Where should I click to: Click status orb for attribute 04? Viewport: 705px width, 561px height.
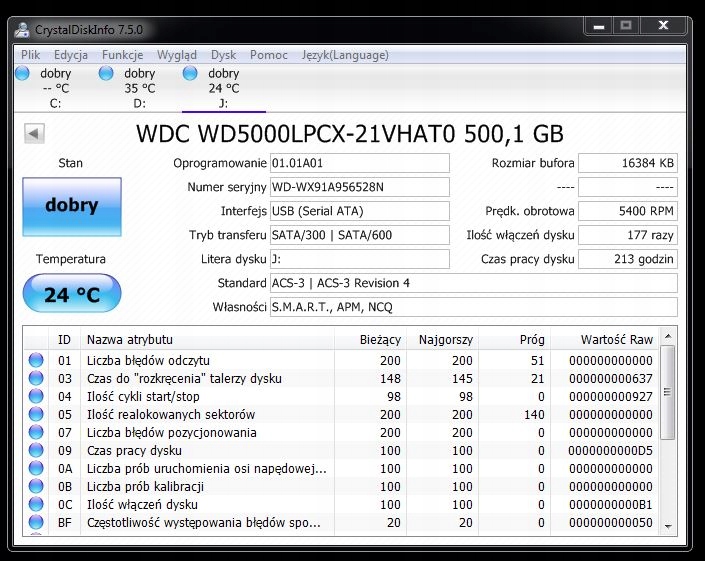pyautogui.click(x=36, y=396)
